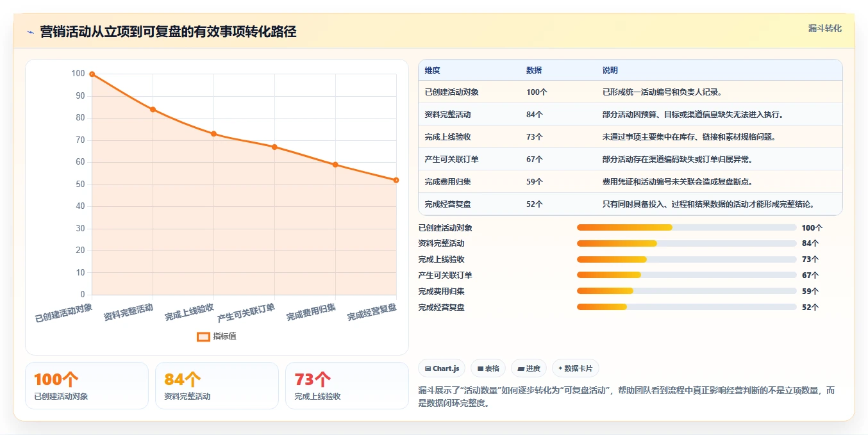868x435 pixels.
Task: Click table value 59个
Action: point(535,182)
